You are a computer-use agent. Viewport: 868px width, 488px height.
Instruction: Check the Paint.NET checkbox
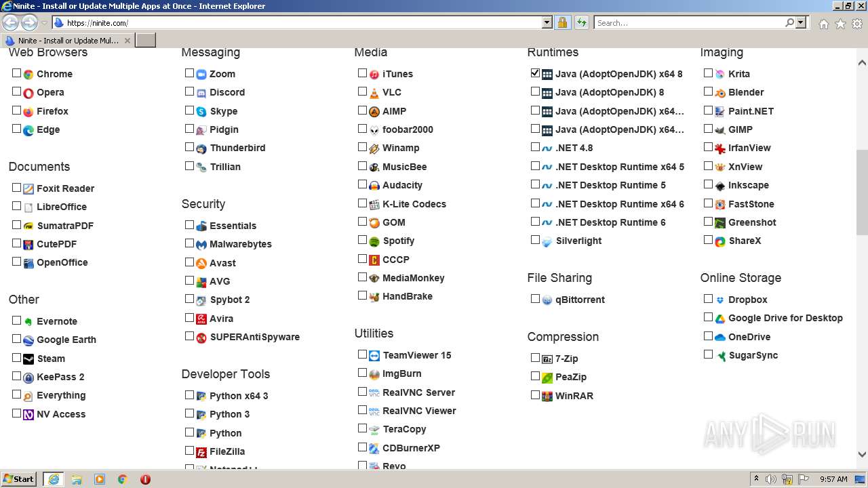[708, 110]
